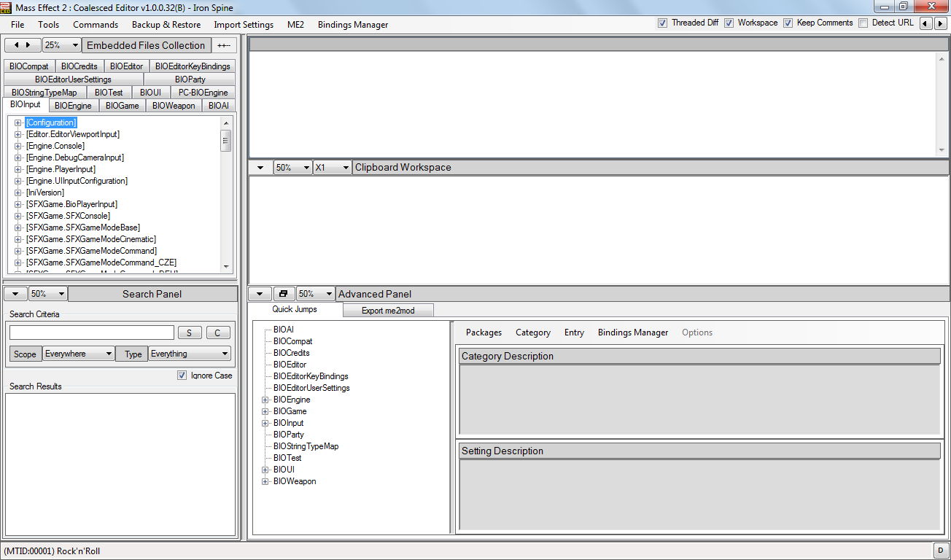Viewport: 951px width, 560px height.
Task: Open the X1 dropdown in Clipboard Workspace header
Action: pos(333,168)
